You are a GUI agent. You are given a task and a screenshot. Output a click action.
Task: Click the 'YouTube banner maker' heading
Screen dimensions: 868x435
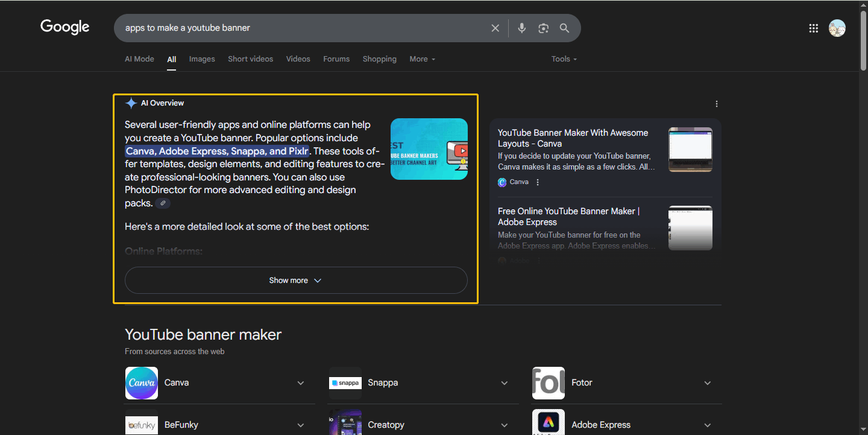(203, 335)
